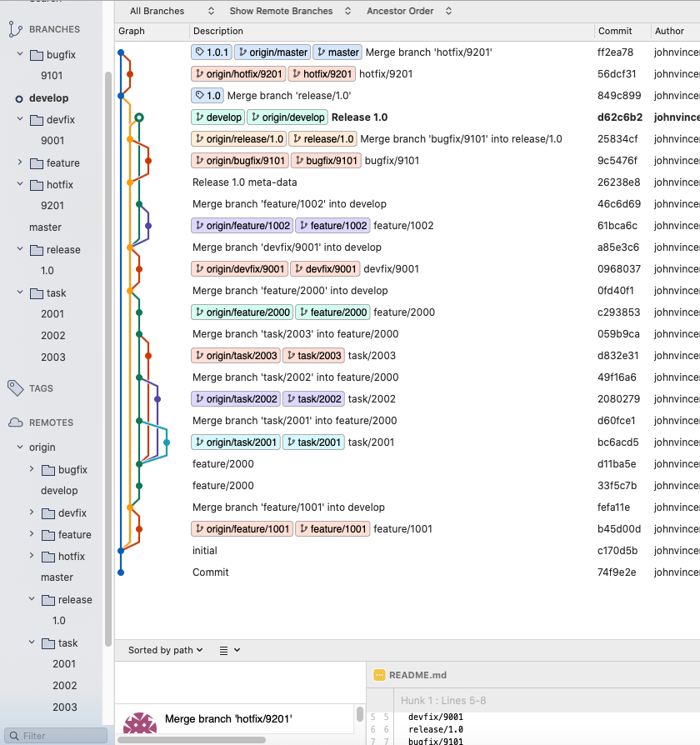This screenshot has height=745, width=700.
Task: Click the README.md file icon
Action: (382, 675)
